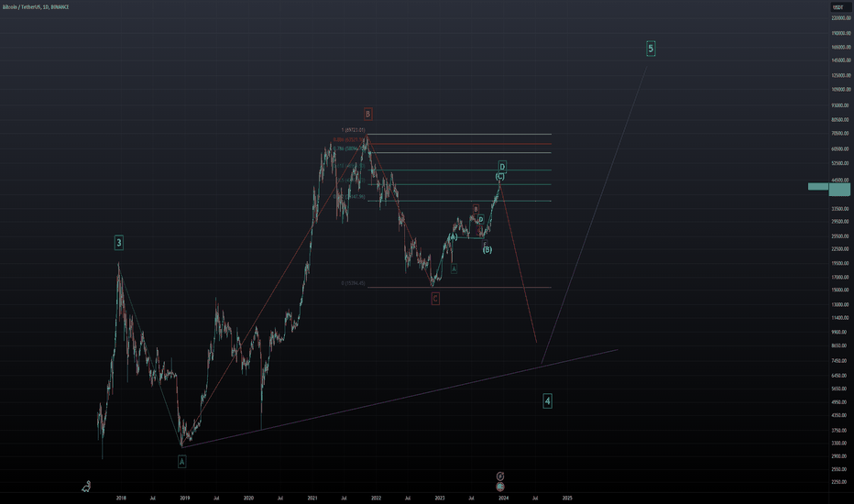Click the 2025 time axis label
This screenshot has height=504, width=854.
point(567,498)
